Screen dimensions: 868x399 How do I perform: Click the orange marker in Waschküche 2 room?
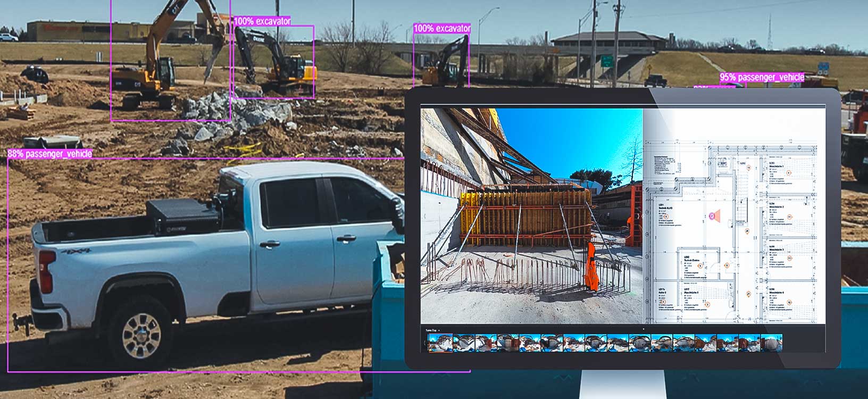[x=789, y=217]
